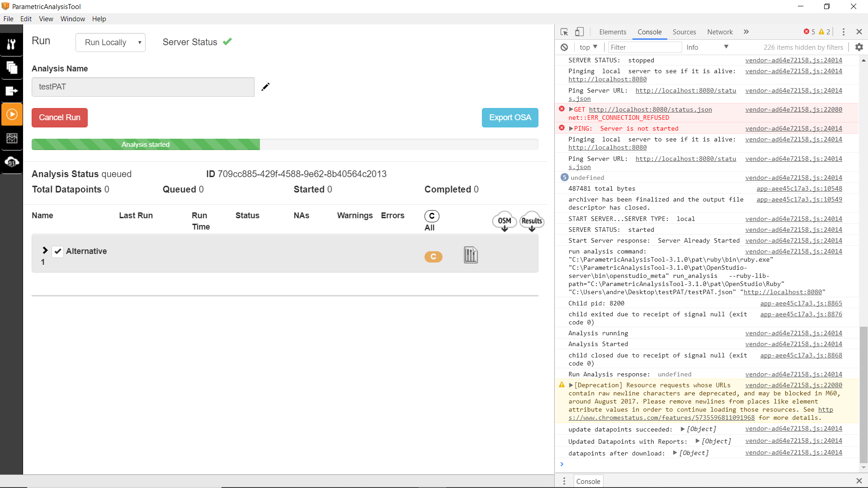Open the OpenStudio Cloud server sidebar icon
The height and width of the screenshot is (488, 868).
pyautogui.click(x=12, y=162)
